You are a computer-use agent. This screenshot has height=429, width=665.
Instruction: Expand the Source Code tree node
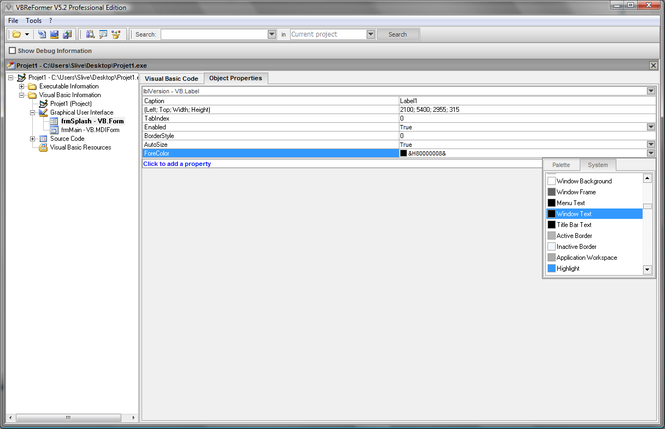click(33, 139)
